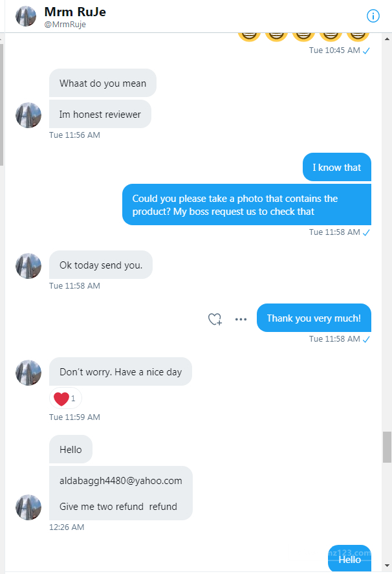
Task: Click aldabaggh4480@yahoo.com email address
Action: (120, 481)
